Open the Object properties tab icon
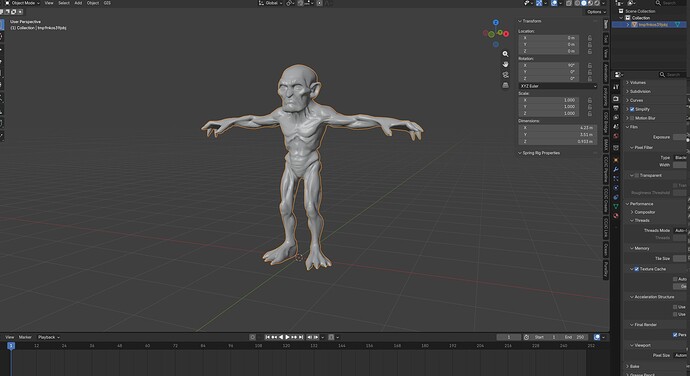The image size is (690, 376). [616, 160]
